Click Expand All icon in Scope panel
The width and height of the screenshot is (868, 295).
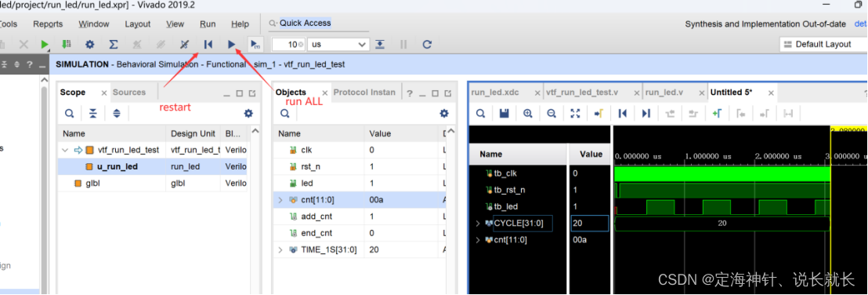pos(116,113)
